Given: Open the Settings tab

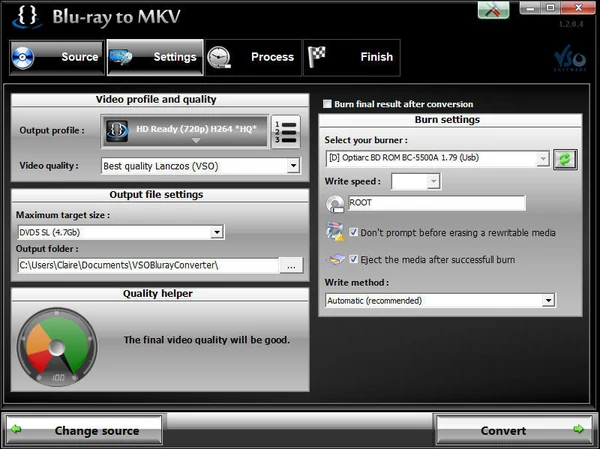Looking at the screenshot, I should (x=155, y=57).
